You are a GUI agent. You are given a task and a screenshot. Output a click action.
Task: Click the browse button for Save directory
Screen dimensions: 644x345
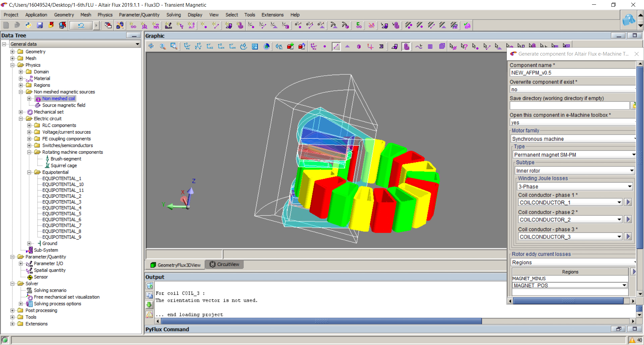pos(633,106)
